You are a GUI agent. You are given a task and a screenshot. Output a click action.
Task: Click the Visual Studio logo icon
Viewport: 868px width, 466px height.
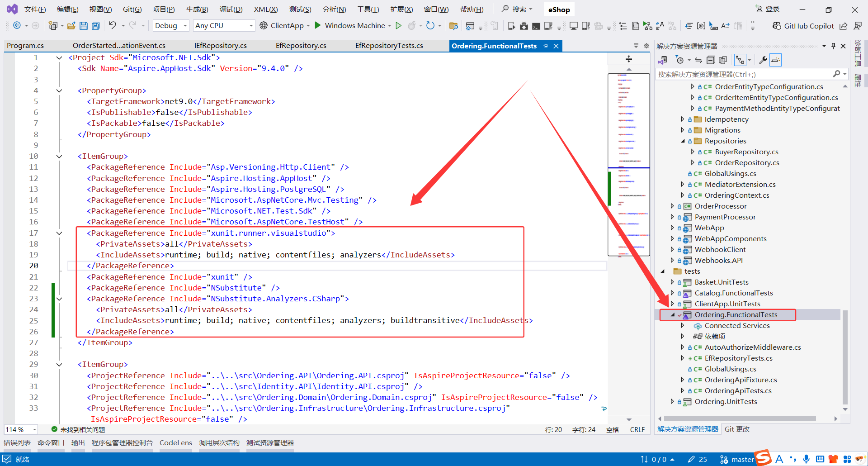point(12,9)
